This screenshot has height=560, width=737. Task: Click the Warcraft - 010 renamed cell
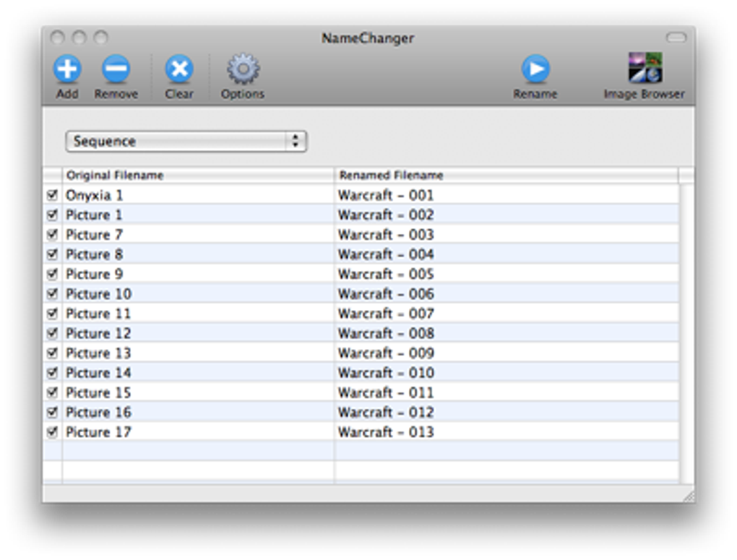[507, 373]
